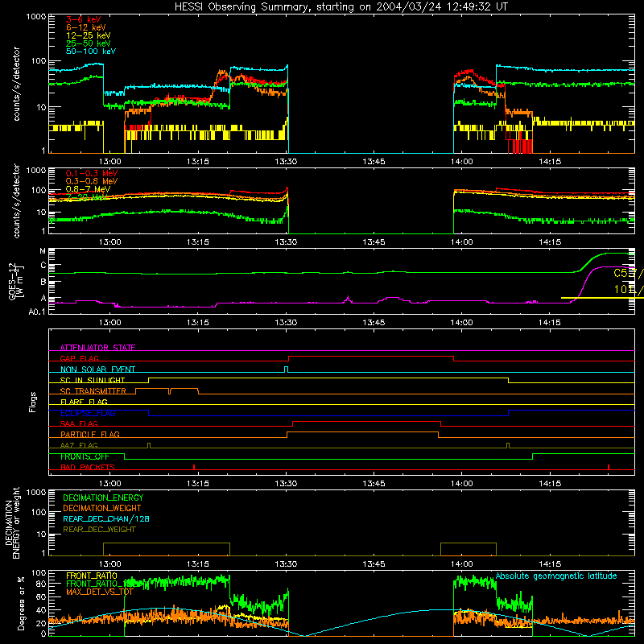Select the BAD_PACKETS flag label
644x644 pixels.
click(x=88, y=467)
